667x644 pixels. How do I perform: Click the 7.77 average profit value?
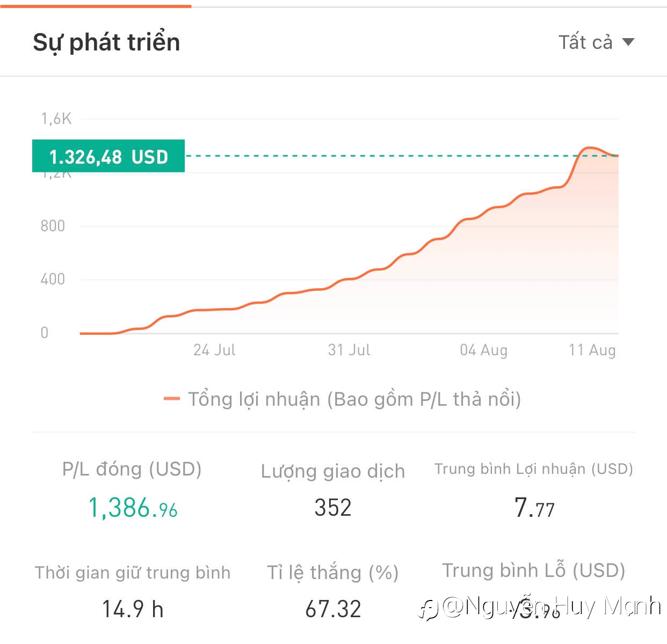(534, 508)
